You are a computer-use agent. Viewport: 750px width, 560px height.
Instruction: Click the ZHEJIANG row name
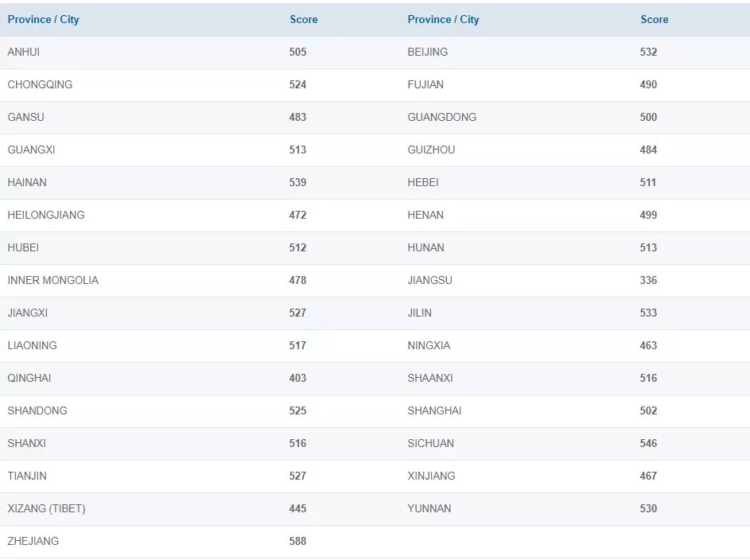33,541
